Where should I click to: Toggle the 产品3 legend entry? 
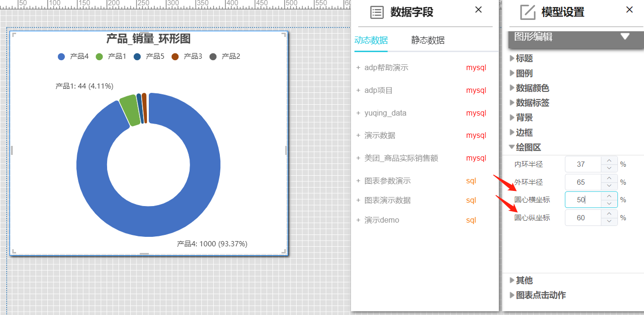188,56
